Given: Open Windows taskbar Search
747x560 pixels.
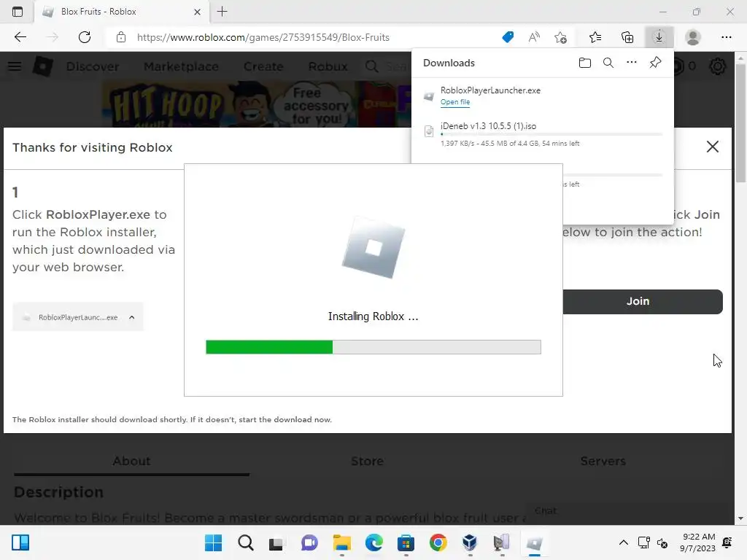Looking at the screenshot, I should pos(246,542).
